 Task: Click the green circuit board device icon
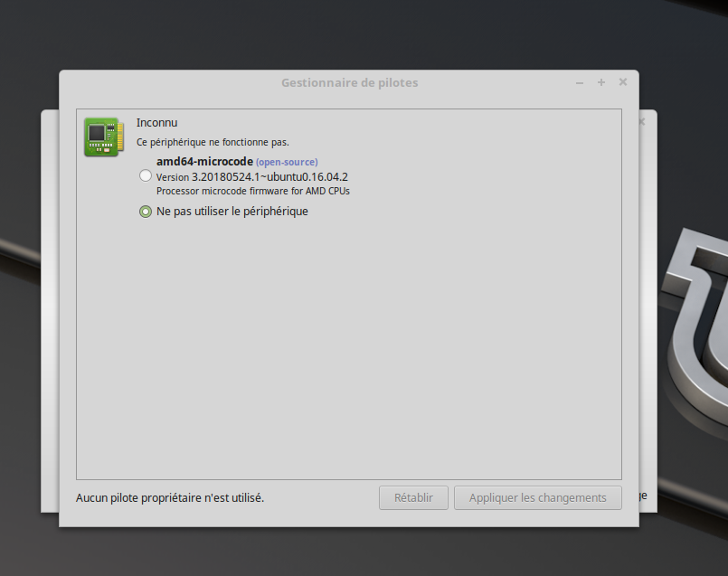103,137
